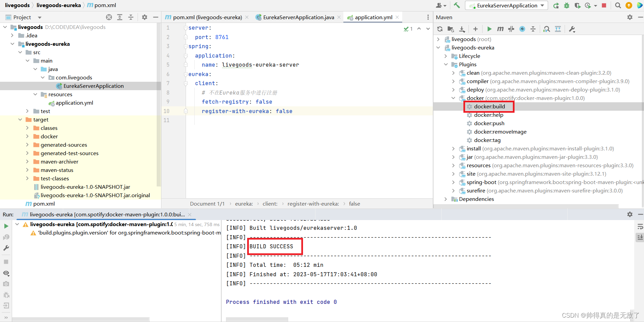The width and height of the screenshot is (644, 322).
Task: Toggle scroll to end in Run console
Action: coord(640,238)
